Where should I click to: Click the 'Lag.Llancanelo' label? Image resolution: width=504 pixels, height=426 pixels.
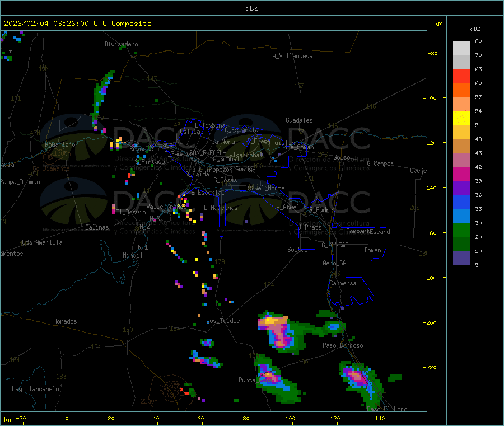35,389
